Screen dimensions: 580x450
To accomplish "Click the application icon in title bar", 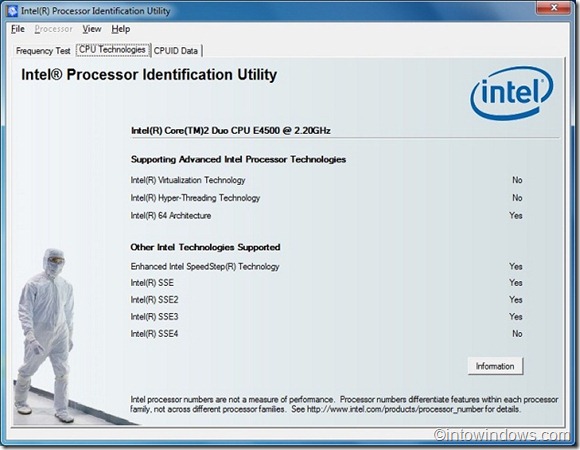I will click(12, 11).
